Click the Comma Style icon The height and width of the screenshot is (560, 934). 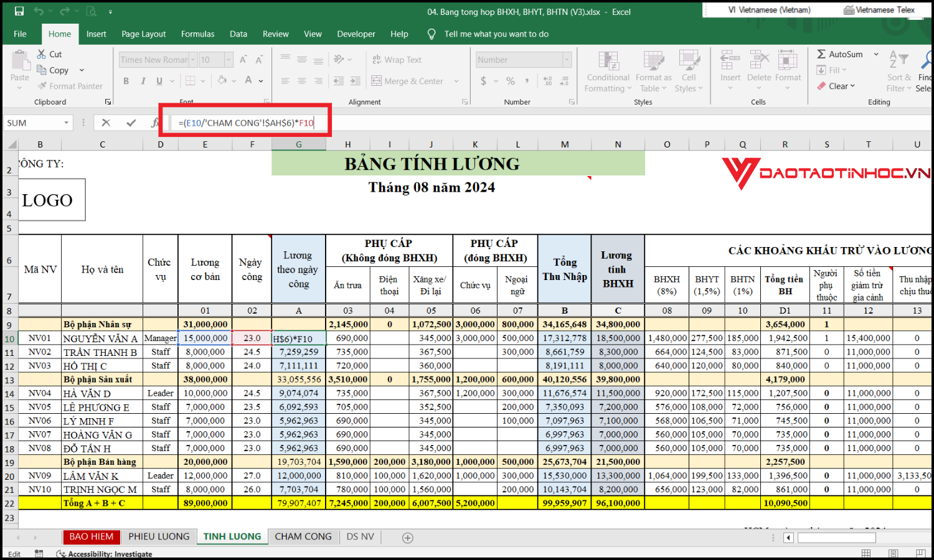[527, 81]
